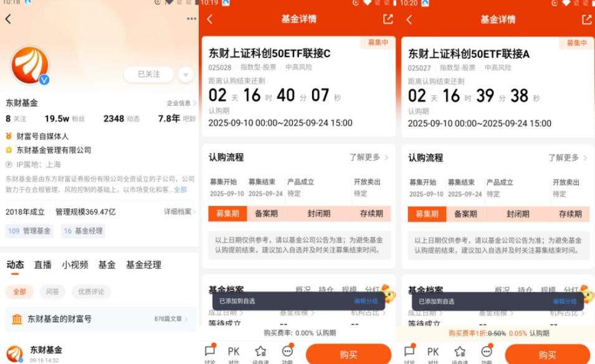
Task: Select 备案期 stage on 联接A page
Action: click(x=465, y=213)
